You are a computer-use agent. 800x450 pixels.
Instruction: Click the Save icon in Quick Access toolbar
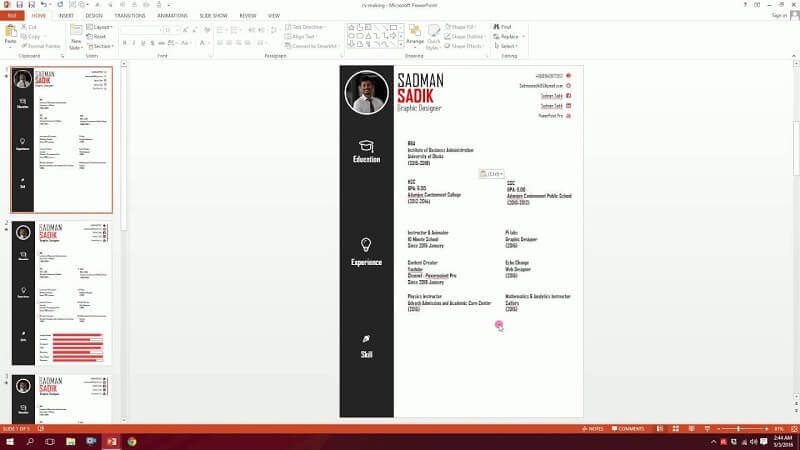(22, 5)
